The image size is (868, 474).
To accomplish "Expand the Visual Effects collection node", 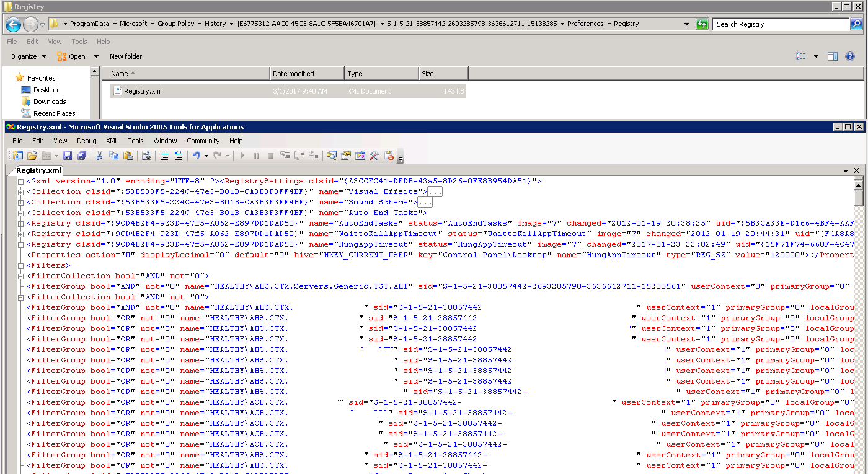I will pos(20,192).
